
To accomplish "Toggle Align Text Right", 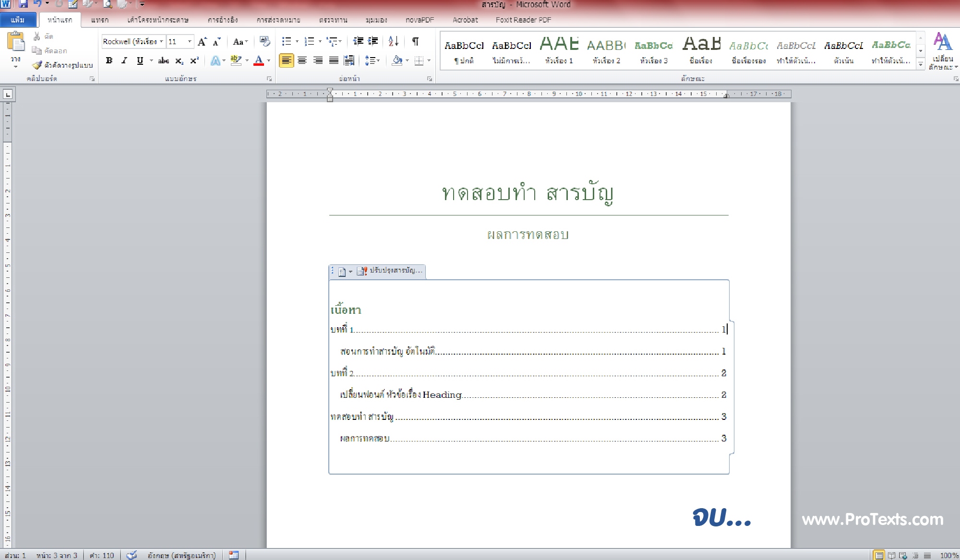I will (318, 60).
